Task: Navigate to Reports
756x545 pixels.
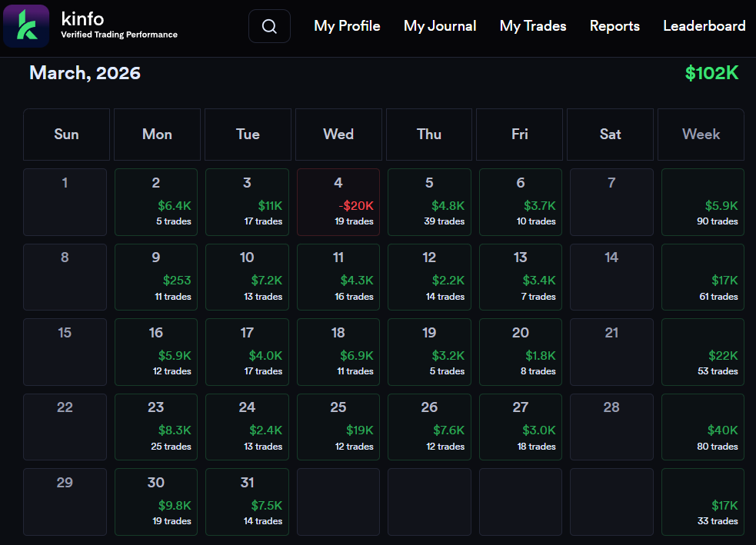Action: (614, 26)
